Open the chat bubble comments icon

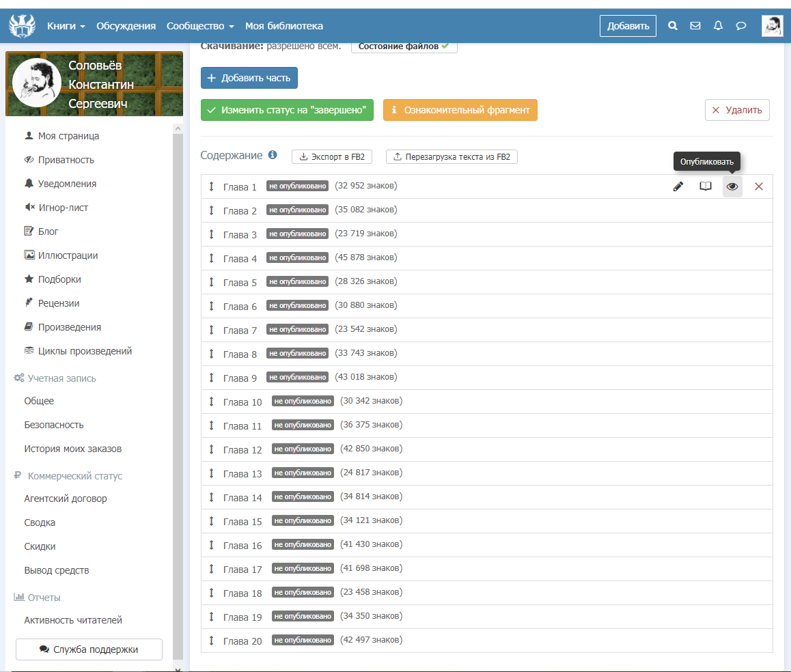click(740, 26)
